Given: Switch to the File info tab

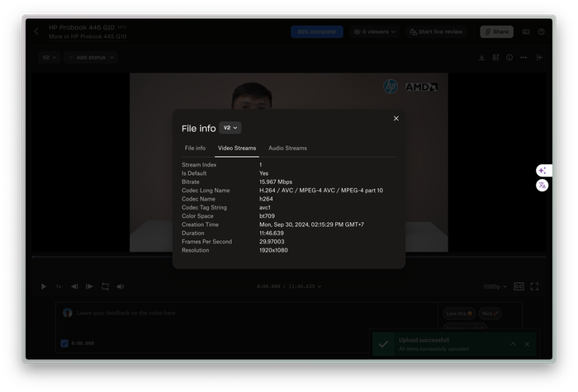Looking at the screenshot, I should coord(195,149).
